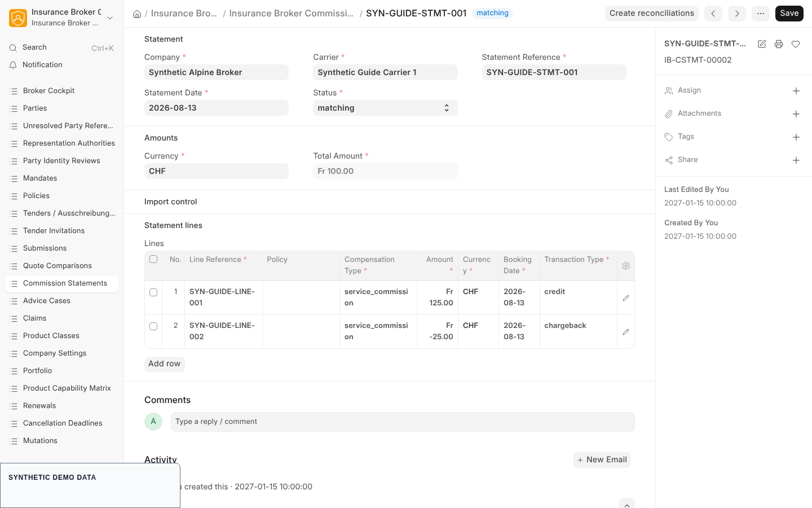
Task: Open the three-dots more options menu
Action: [x=761, y=14]
